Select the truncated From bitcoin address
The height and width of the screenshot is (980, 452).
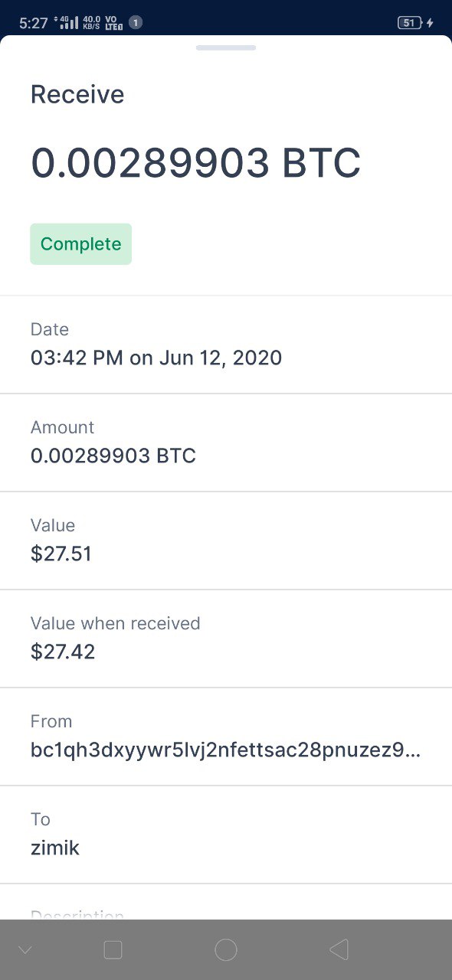pos(226,750)
